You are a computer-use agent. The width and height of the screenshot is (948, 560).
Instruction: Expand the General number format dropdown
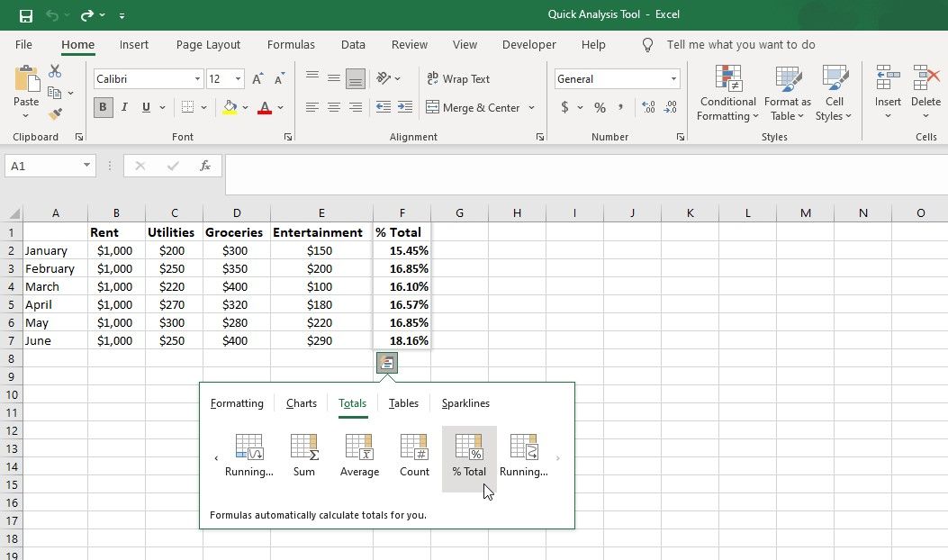[x=673, y=79]
